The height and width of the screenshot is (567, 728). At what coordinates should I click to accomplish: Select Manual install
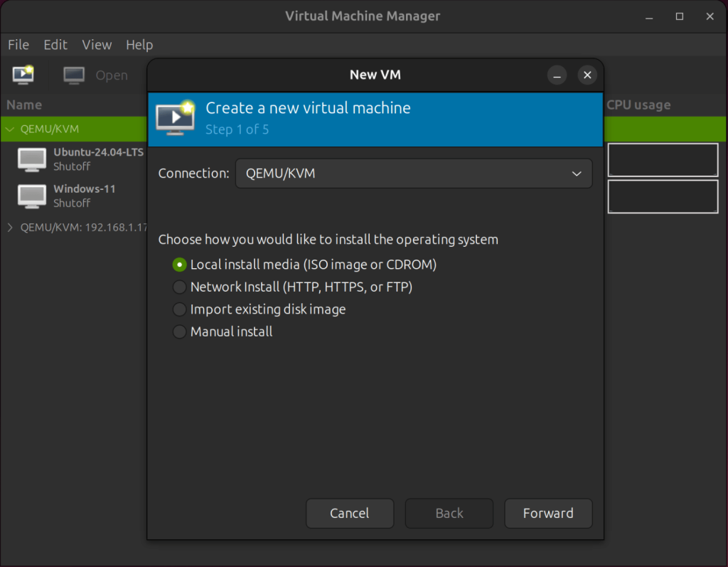[179, 332]
